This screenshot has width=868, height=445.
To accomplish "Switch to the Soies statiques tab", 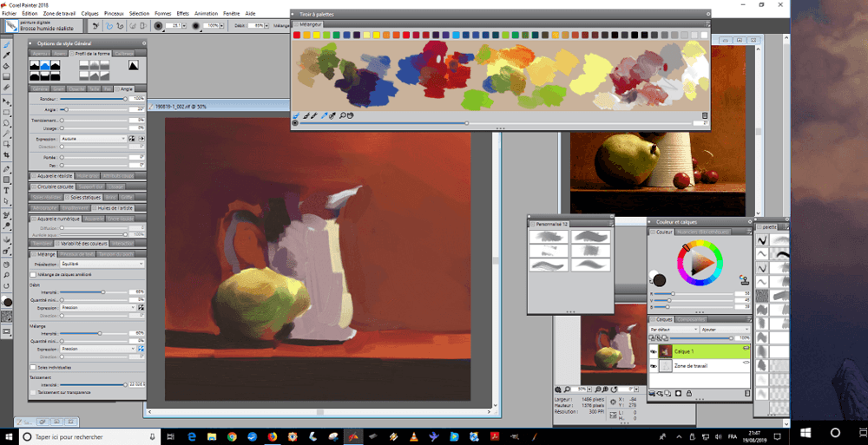I will coord(83,197).
